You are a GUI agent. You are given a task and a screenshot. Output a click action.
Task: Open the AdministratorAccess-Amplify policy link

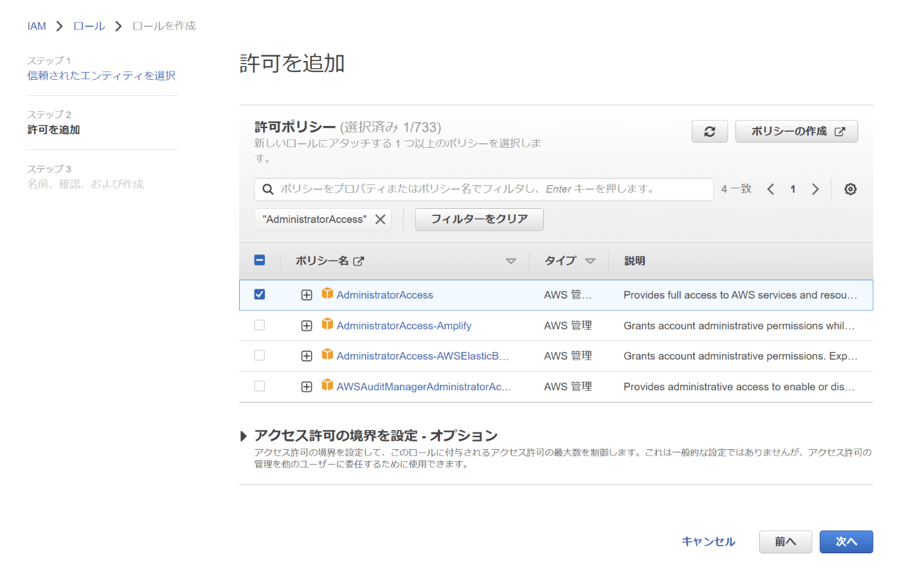click(404, 326)
